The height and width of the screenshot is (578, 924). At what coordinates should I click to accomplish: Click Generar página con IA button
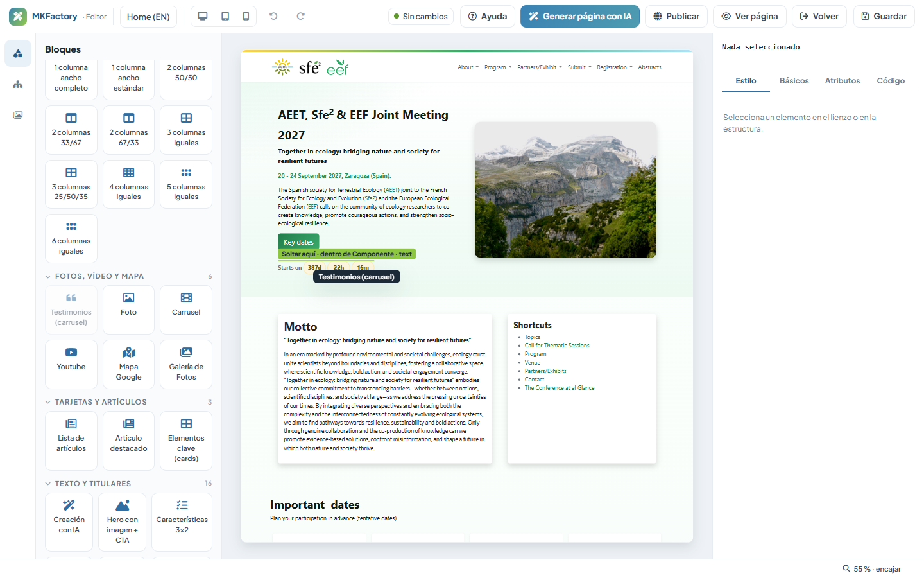pyautogui.click(x=580, y=16)
